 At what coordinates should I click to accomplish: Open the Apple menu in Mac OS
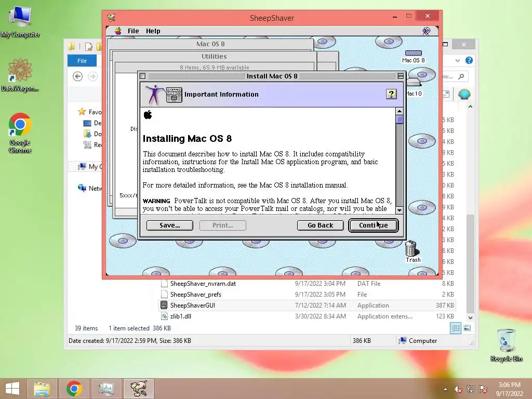118,31
